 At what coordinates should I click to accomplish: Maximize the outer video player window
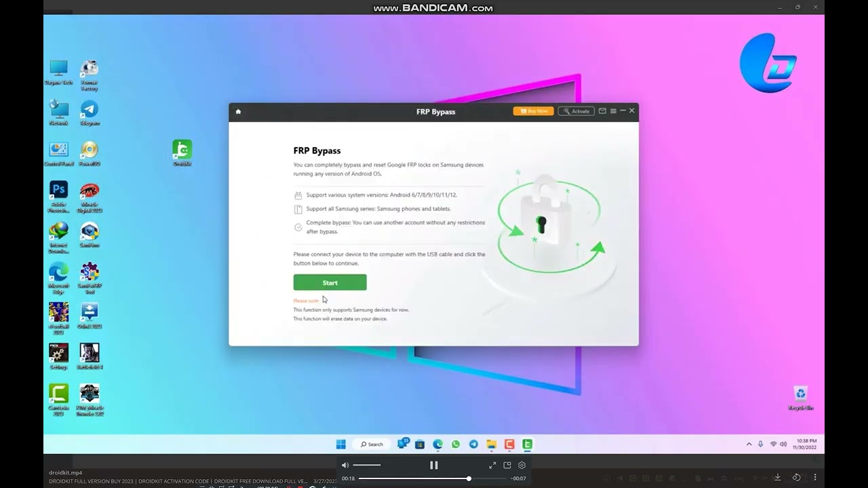click(x=797, y=7)
